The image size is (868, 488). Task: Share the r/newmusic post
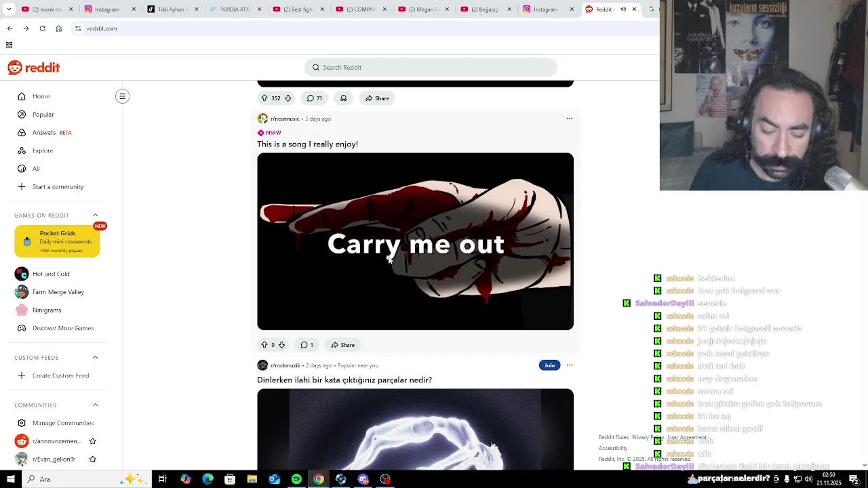342,345
